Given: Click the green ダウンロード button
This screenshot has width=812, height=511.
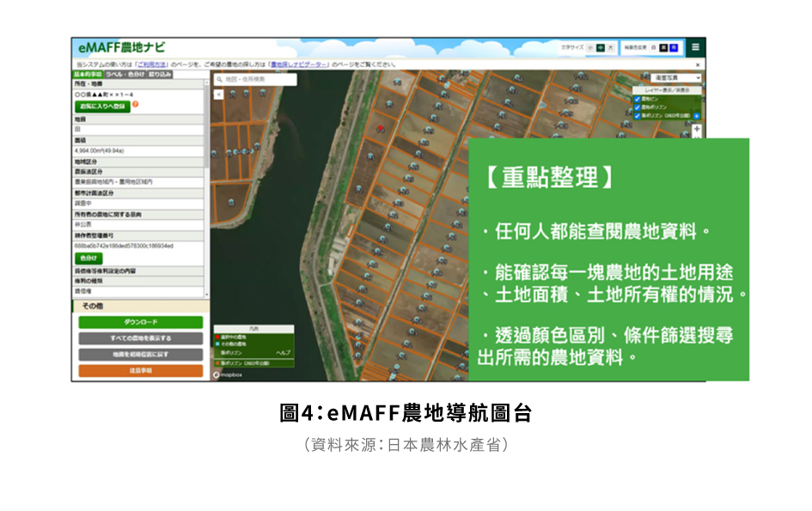Looking at the screenshot, I should coord(140,322).
